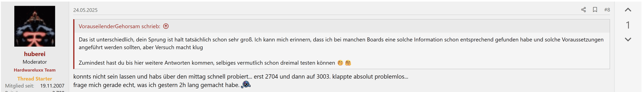Open huberei's avatar image

point(35,26)
